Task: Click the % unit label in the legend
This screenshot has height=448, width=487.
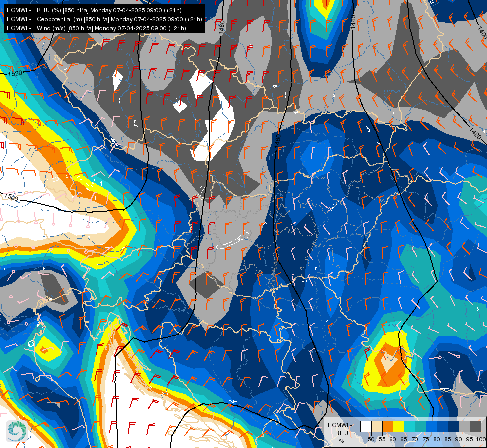Action: click(342, 441)
